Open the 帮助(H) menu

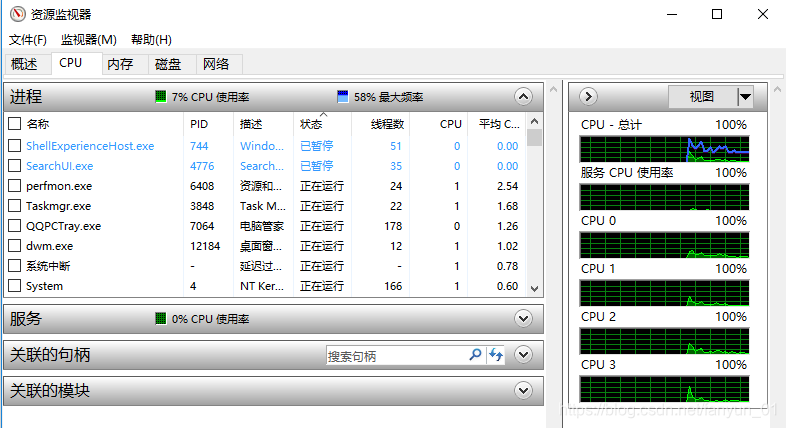point(151,40)
